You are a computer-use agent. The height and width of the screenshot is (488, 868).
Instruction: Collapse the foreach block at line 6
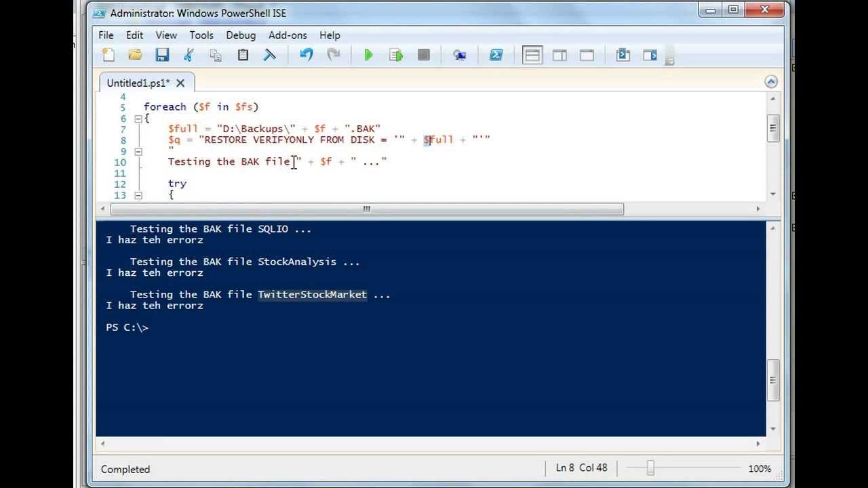tap(138, 119)
